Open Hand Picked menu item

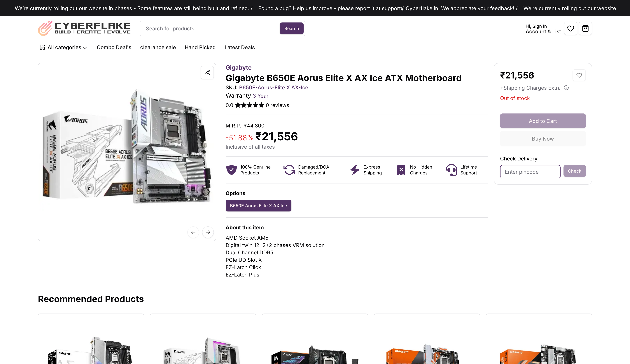200,48
